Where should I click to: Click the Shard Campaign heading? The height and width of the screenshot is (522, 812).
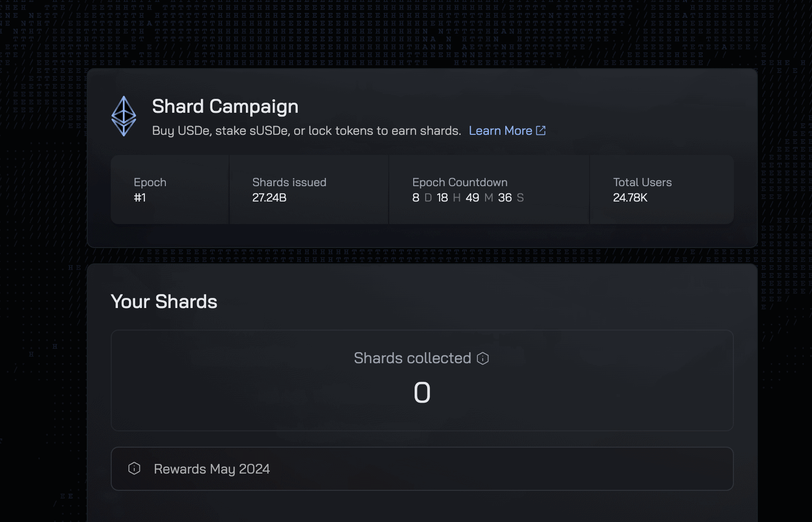point(225,107)
